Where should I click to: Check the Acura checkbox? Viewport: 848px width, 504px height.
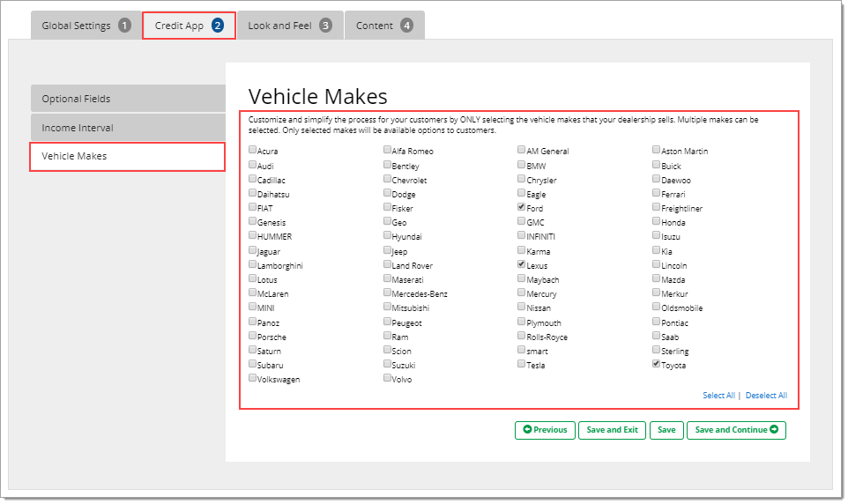[x=253, y=150]
